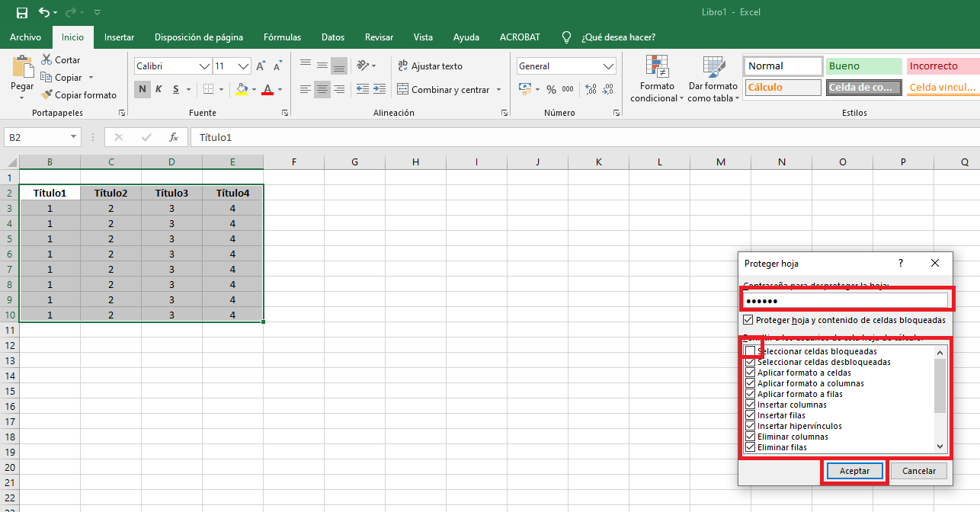980x512 pixels.
Task: Open the General number format dropdown
Action: [608, 66]
